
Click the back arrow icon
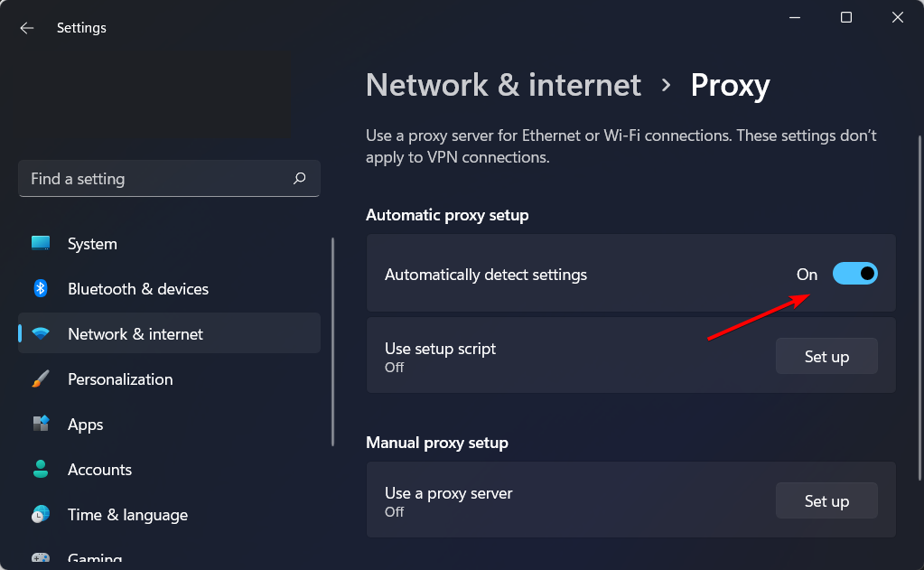click(26, 28)
